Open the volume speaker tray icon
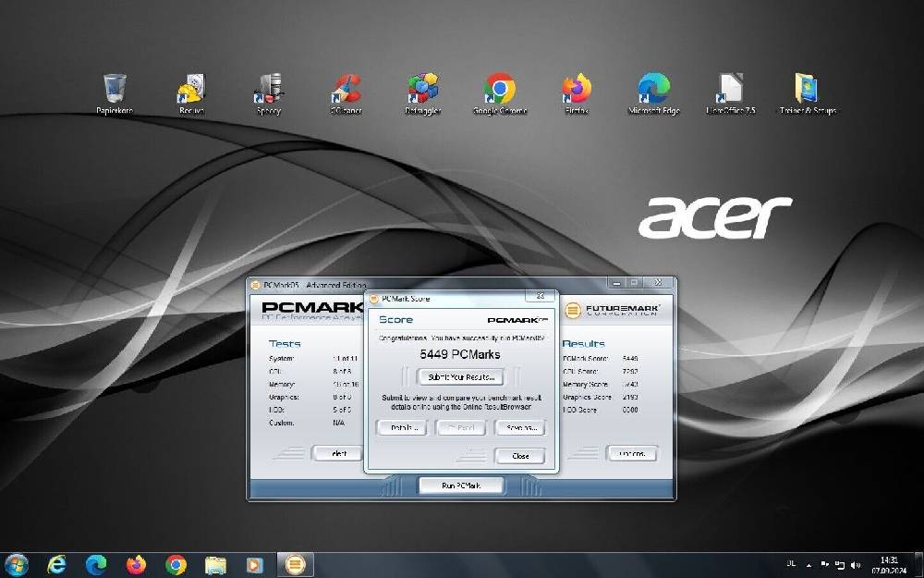 856,565
